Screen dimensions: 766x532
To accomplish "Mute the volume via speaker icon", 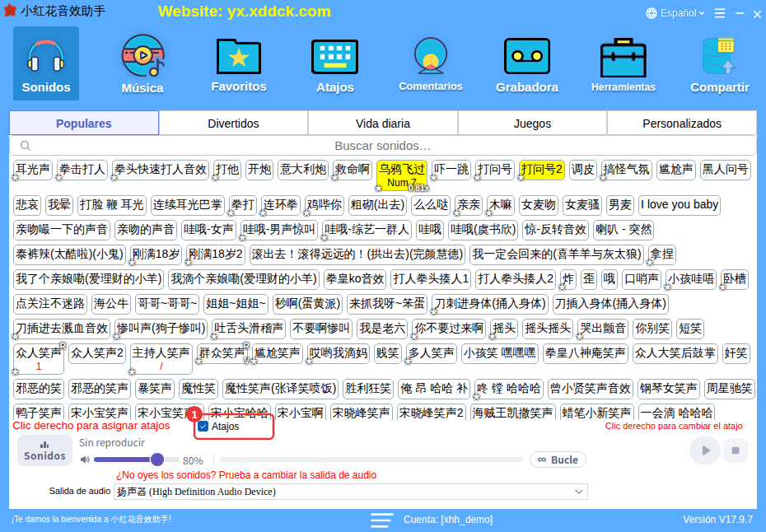I will pos(85,460).
